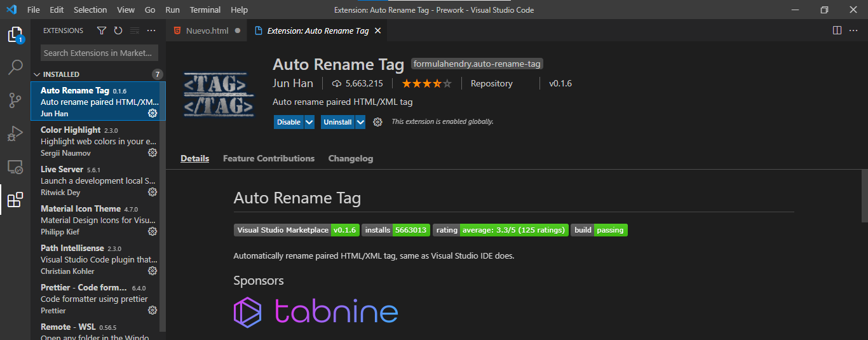The width and height of the screenshot is (868, 340).
Task: Open the File menu
Action: (x=34, y=10)
